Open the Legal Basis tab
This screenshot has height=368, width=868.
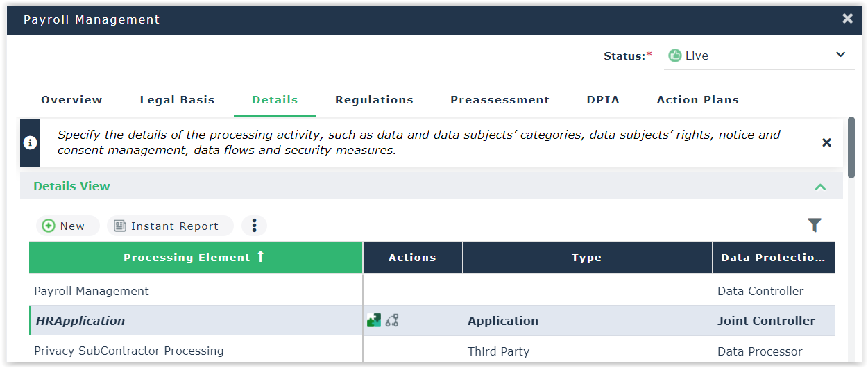tap(177, 100)
